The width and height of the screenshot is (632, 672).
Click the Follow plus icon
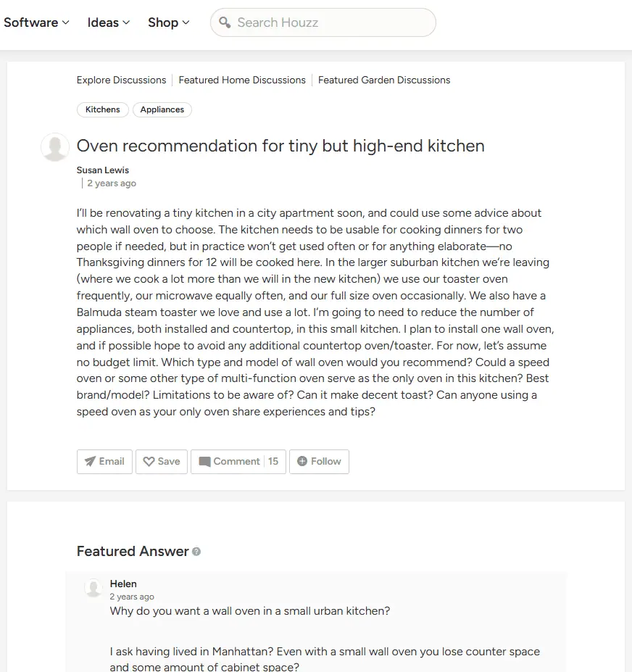point(302,462)
